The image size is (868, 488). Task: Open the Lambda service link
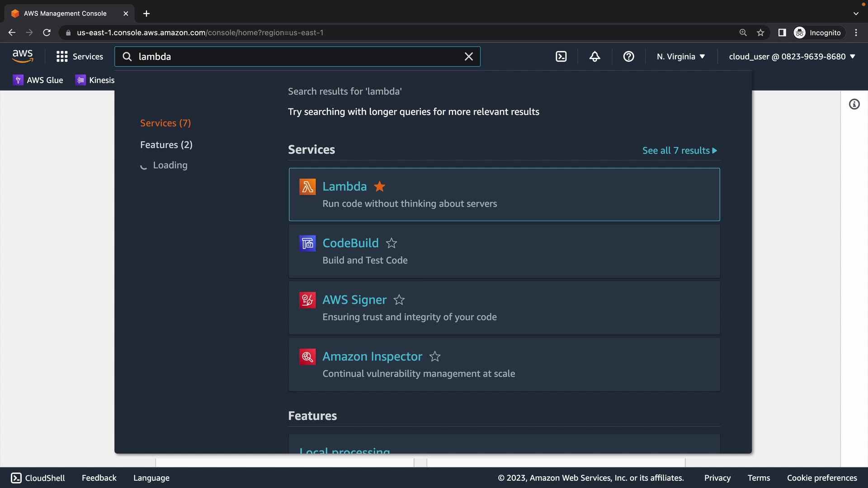pos(344,186)
